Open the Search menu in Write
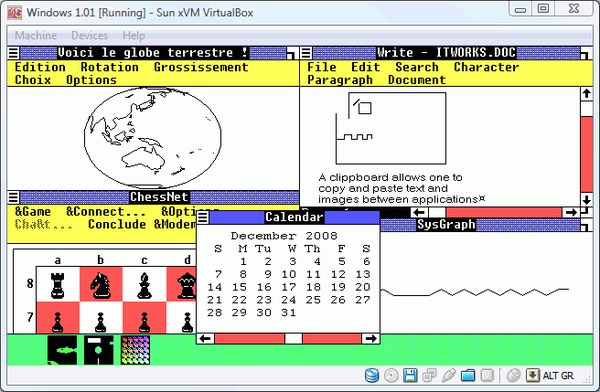Screen dimensions: 600x392 pos(417,67)
